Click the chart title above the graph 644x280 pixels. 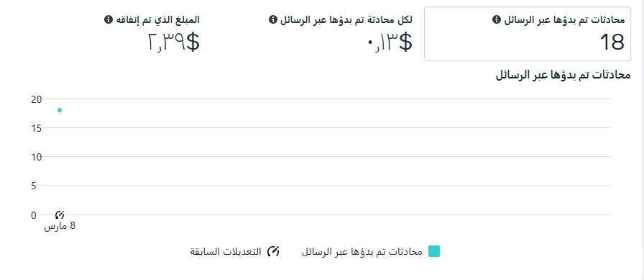[x=563, y=76]
